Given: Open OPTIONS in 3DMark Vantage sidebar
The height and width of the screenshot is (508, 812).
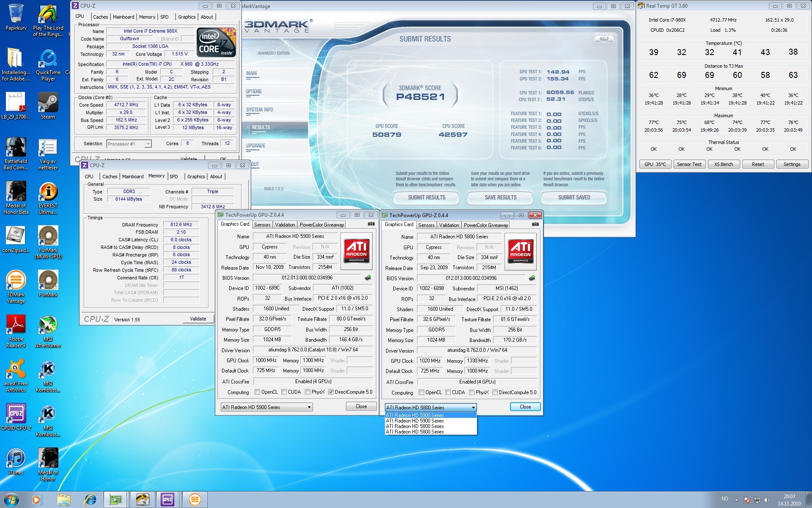Looking at the screenshot, I should (x=254, y=91).
